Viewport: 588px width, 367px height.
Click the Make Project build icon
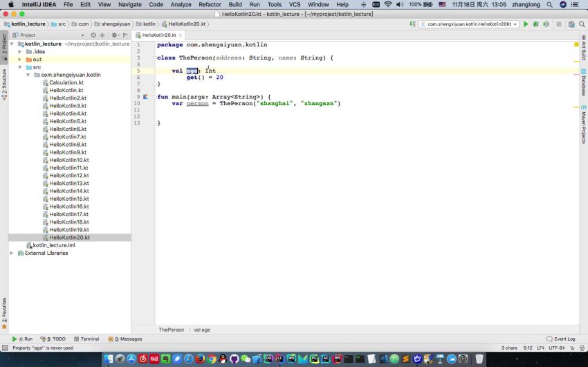tap(412, 24)
